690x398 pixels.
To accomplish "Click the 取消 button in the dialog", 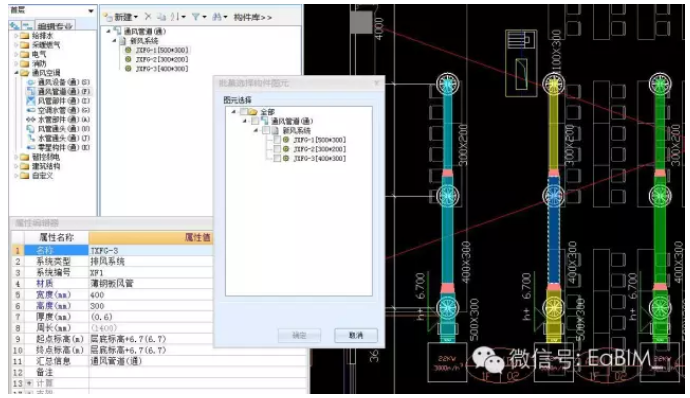I will coord(356,335).
